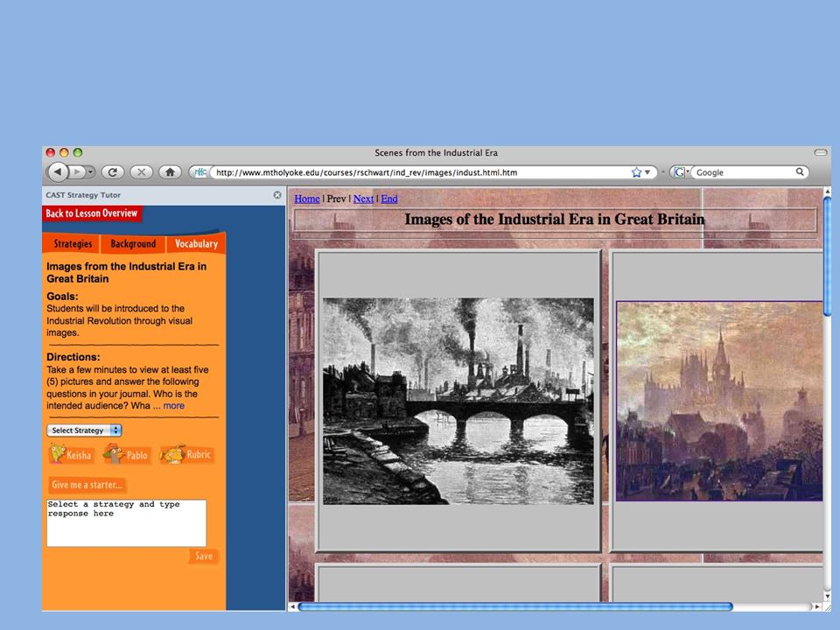This screenshot has height=630, width=840.
Task: Click the Goals: heading in the sidebar
Action: [x=62, y=297]
